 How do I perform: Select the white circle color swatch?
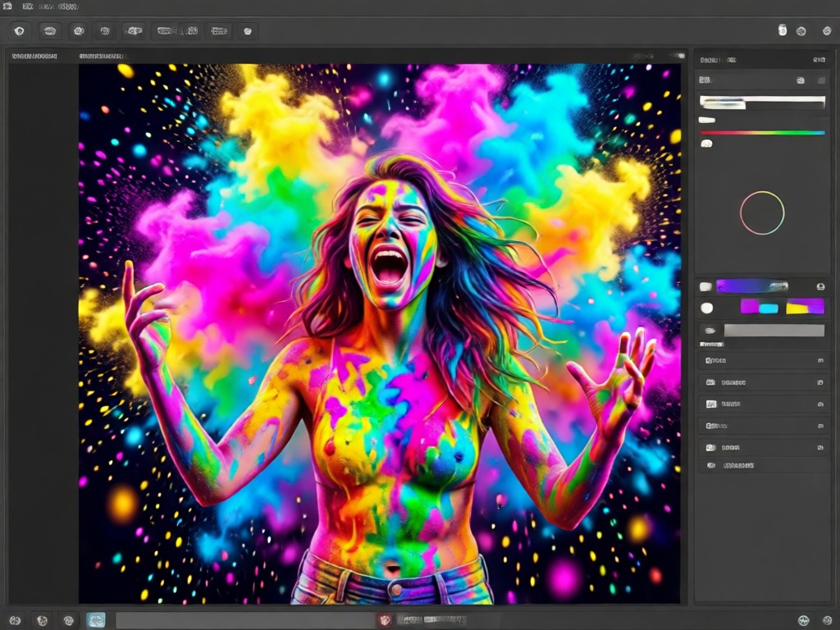click(707, 308)
